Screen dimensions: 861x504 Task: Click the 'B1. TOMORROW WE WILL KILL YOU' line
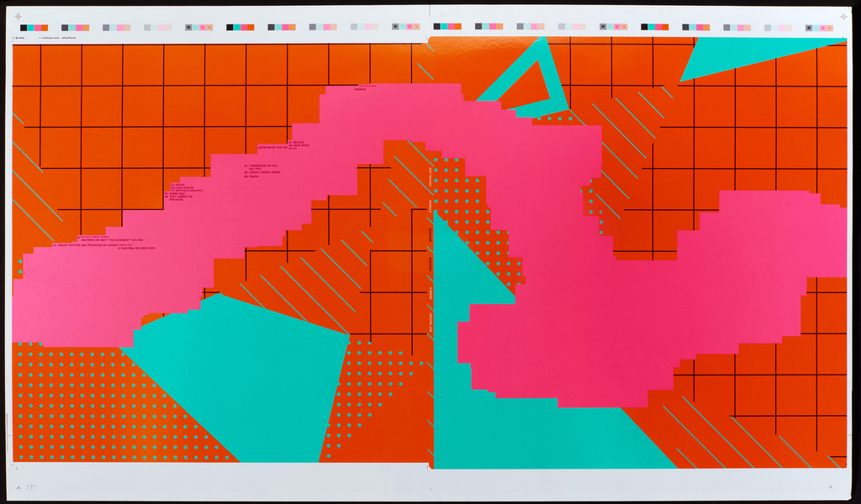click(x=261, y=167)
